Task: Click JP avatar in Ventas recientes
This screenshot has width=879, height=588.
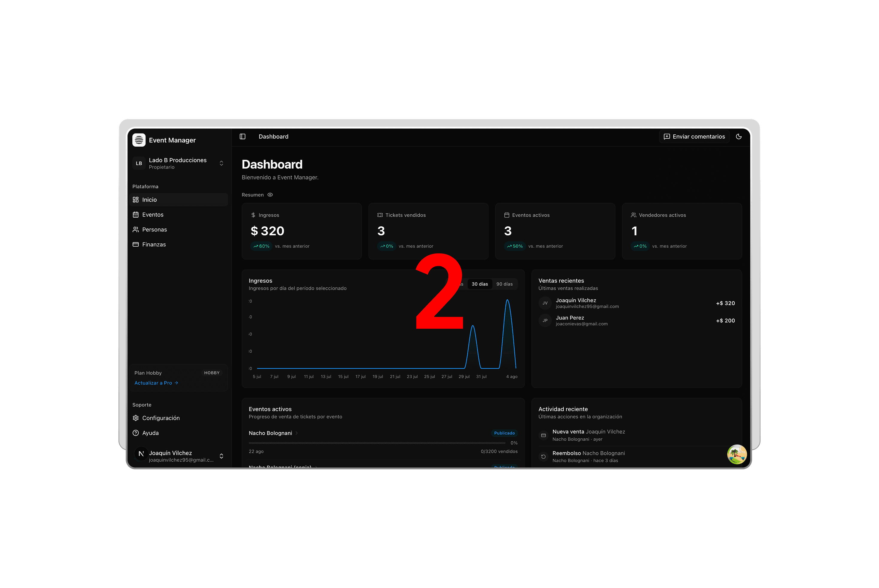Action: 545,320
